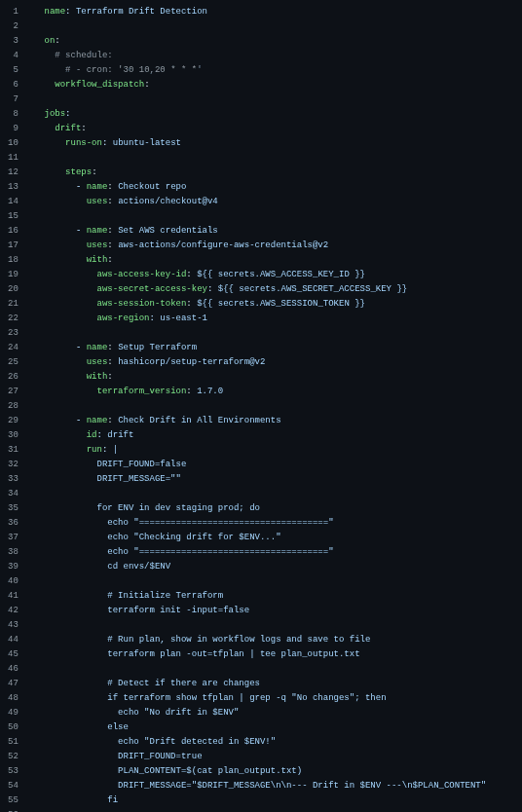The height and width of the screenshot is (812, 522).
Task: Click line number 1 in the gutter
Action: click(16, 11)
